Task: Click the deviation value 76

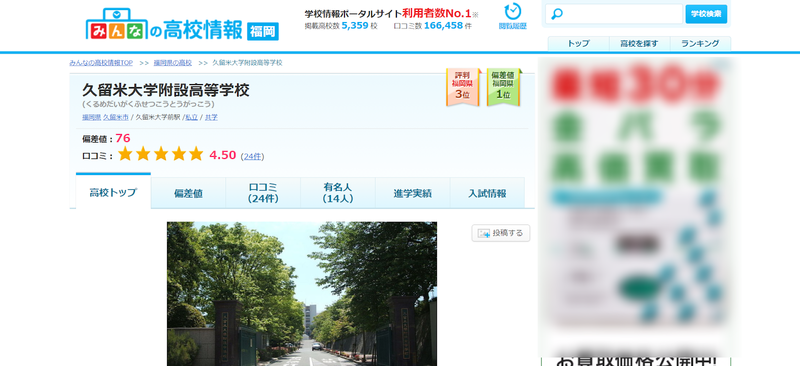Action: 122,138
